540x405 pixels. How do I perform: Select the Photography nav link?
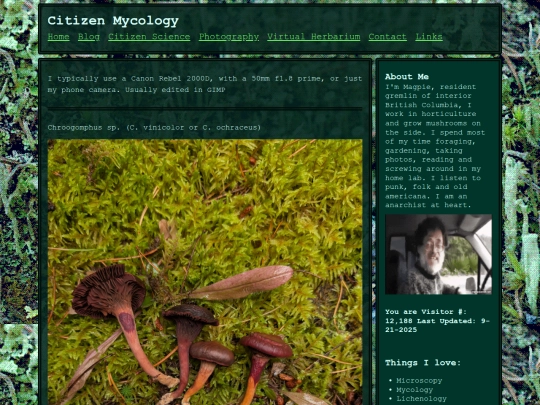pos(229,37)
